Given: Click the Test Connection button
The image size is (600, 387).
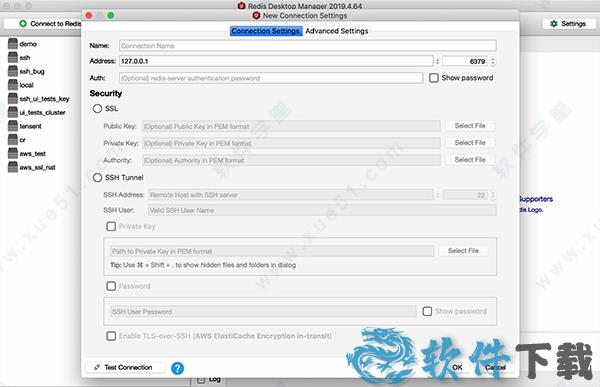Looking at the screenshot, I should [x=126, y=367].
